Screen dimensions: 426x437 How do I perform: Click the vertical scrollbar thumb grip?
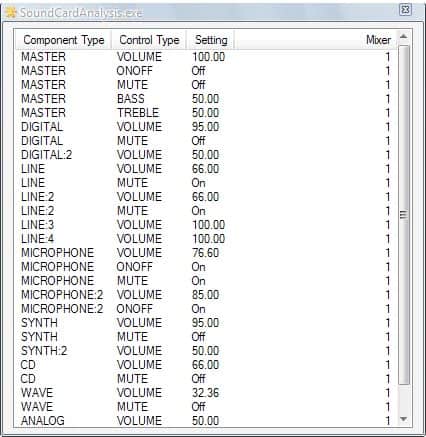(403, 214)
